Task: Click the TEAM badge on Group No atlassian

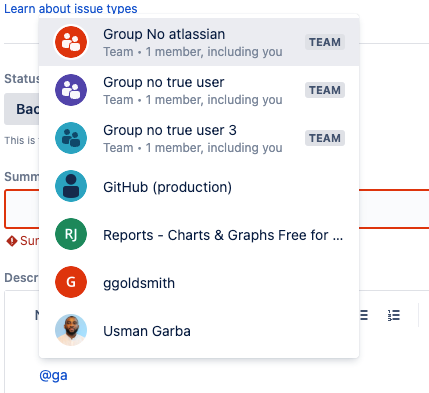Action: pos(325,42)
